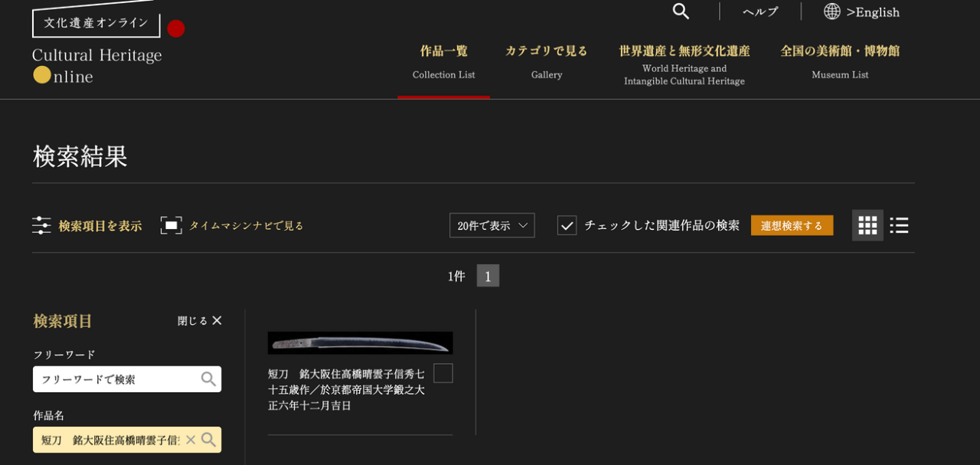Open the 作品一覧 Collection List tab
The height and width of the screenshot is (465, 980).
coord(443,61)
